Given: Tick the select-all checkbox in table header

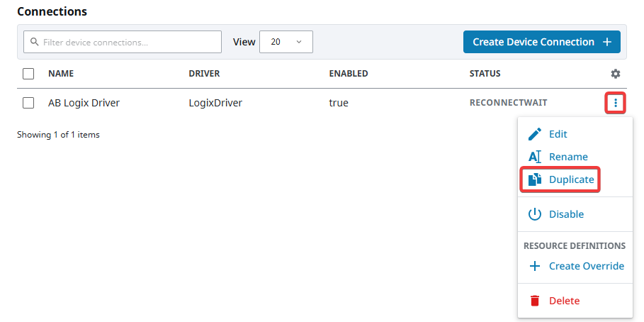Looking at the screenshot, I should 28,74.
